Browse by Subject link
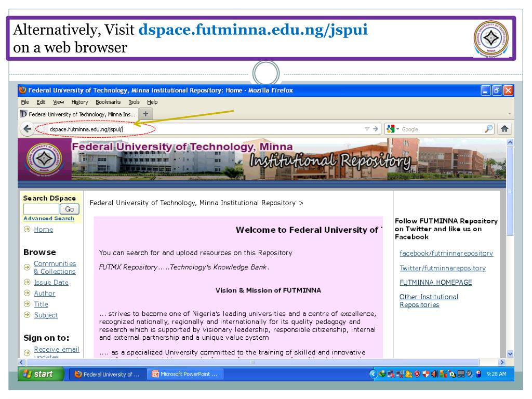532x399 pixels. (x=46, y=315)
